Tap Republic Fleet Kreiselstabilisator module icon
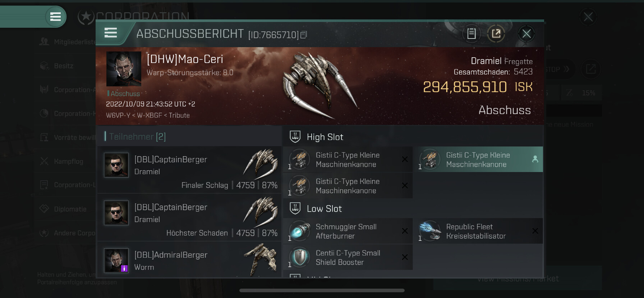The height and width of the screenshot is (298, 644). click(430, 231)
